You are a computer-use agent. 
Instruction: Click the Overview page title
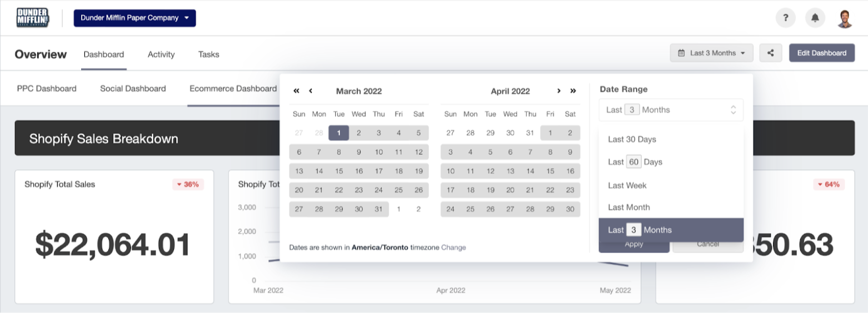pos(41,54)
